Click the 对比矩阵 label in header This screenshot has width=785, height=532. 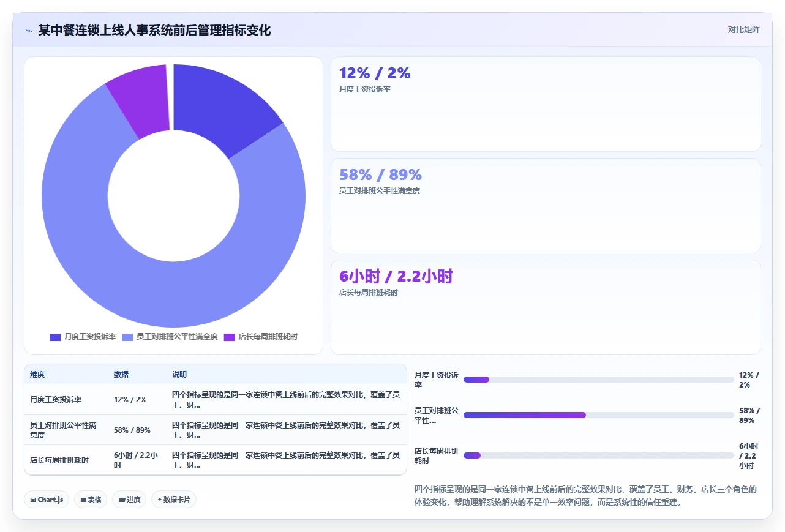(x=743, y=29)
